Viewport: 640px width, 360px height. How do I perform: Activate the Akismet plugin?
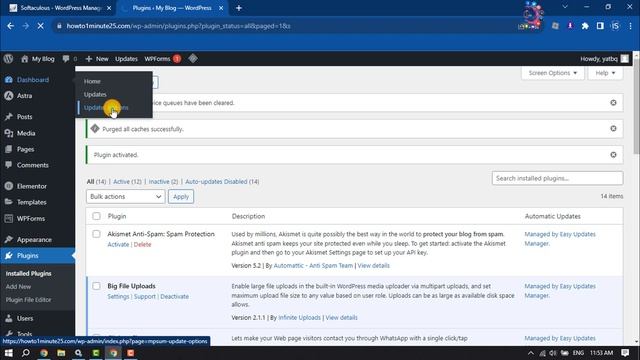[x=118, y=244]
